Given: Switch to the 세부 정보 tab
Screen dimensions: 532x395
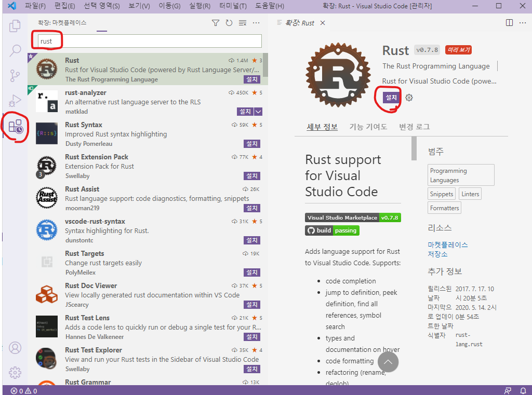Looking at the screenshot, I should [x=322, y=127].
